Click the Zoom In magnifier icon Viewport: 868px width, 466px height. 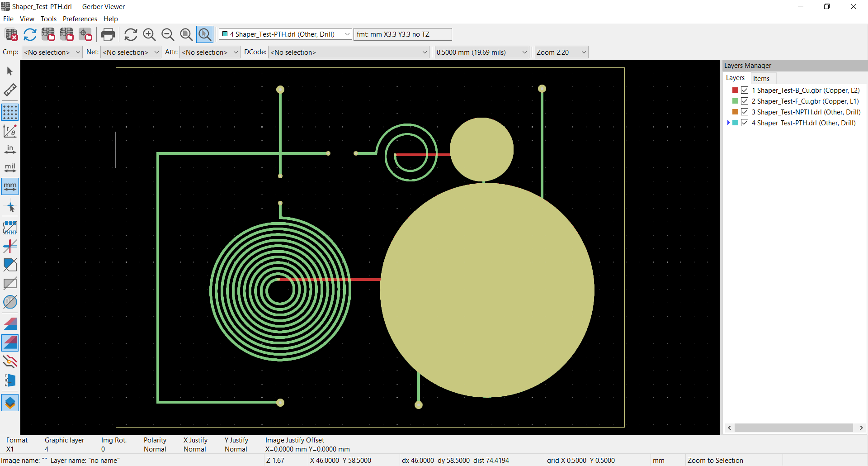[x=149, y=34]
